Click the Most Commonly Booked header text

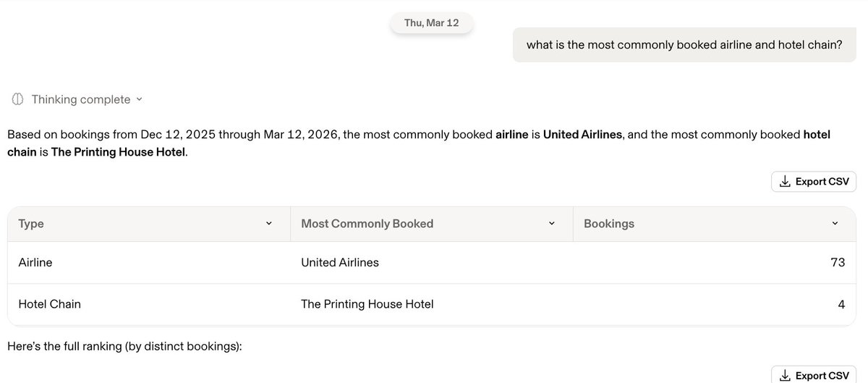(x=367, y=224)
